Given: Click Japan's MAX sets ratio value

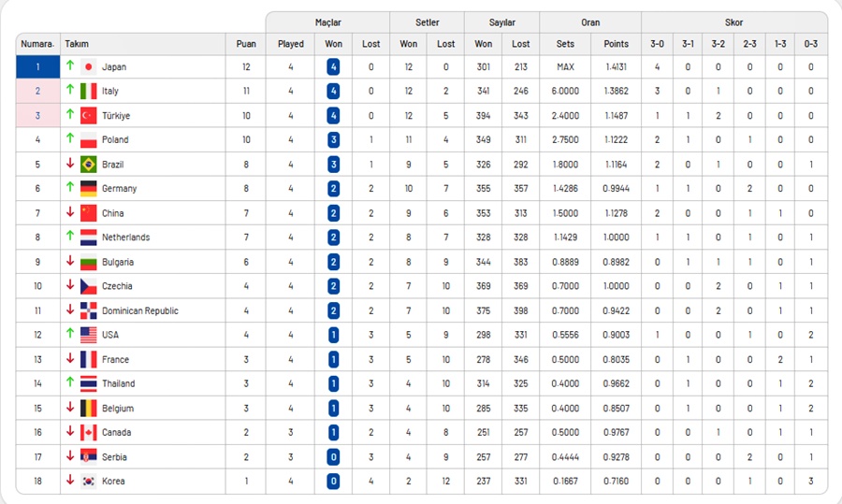Looking at the screenshot, I should [x=565, y=67].
